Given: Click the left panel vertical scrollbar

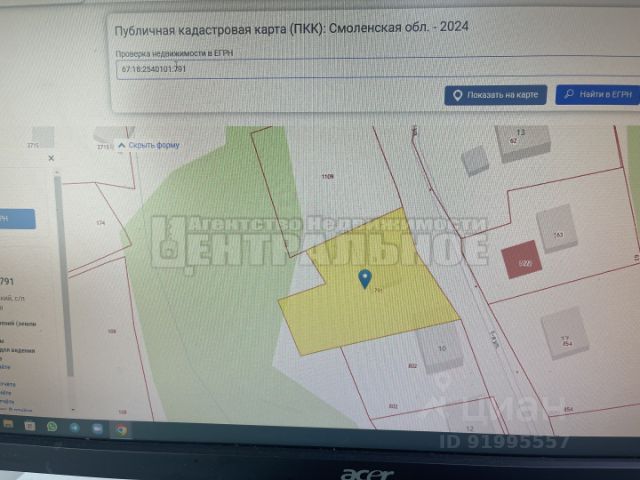Looking at the screenshot, I should coord(64,275).
